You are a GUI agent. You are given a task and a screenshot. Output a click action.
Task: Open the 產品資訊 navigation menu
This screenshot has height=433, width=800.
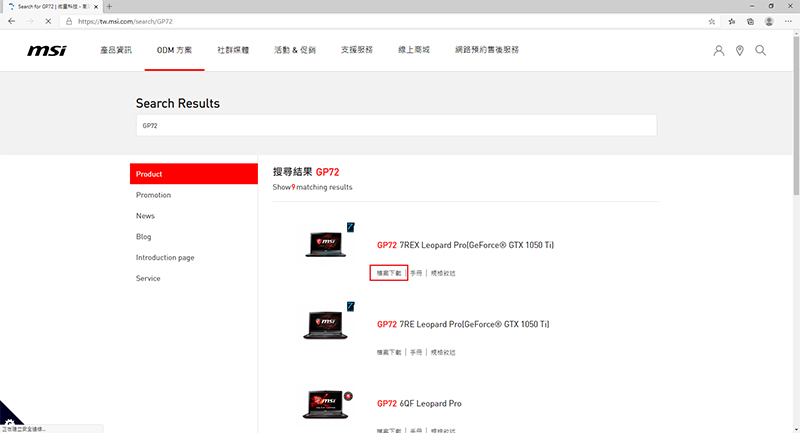116,50
